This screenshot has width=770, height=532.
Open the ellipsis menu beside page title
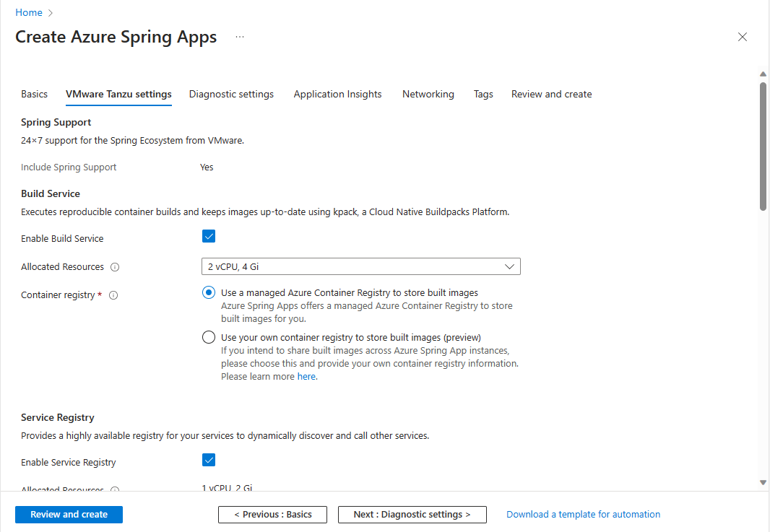pos(240,38)
